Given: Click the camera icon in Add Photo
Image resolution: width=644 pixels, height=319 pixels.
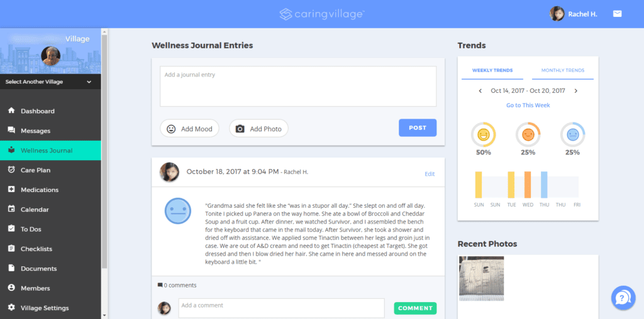Looking at the screenshot, I should coord(240,129).
